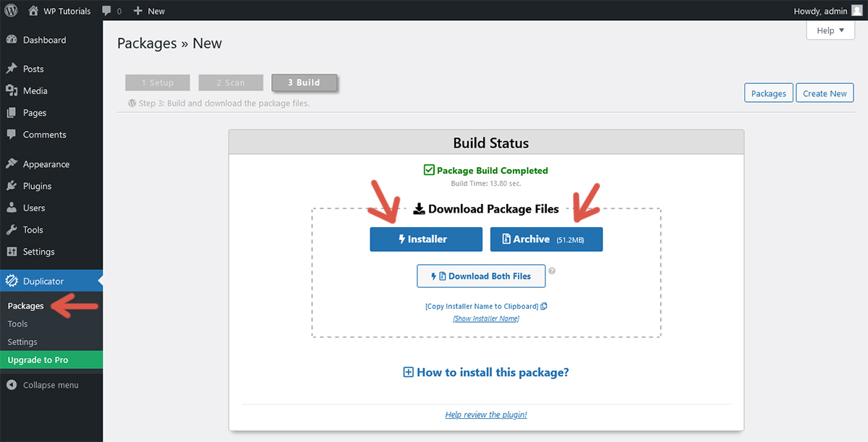
Task: Click Collapse menu text
Action: pyautogui.click(x=51, y=385)
